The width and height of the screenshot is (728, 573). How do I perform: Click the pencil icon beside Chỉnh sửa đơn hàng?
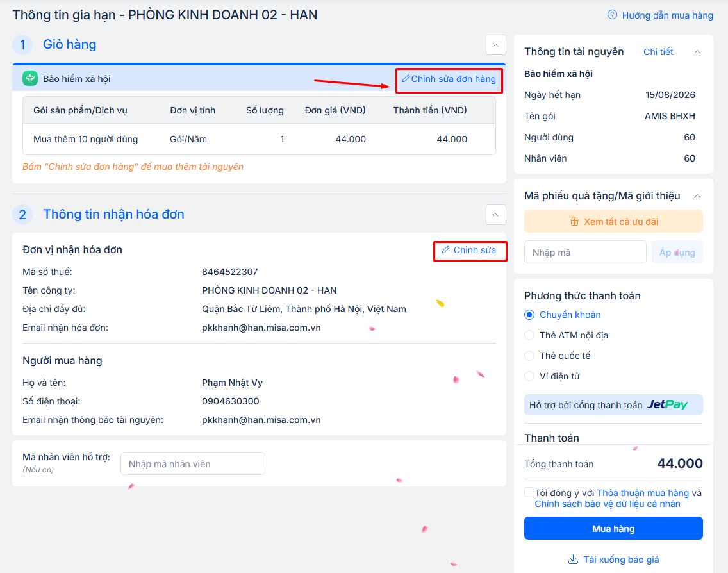[x=406, y=79]
